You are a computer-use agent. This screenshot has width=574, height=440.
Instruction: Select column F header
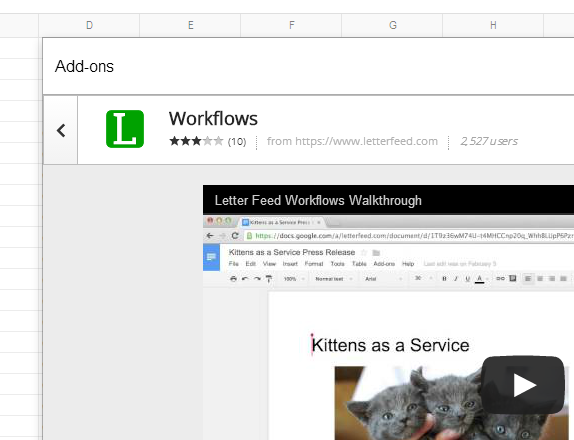click(x=291, y=25)
